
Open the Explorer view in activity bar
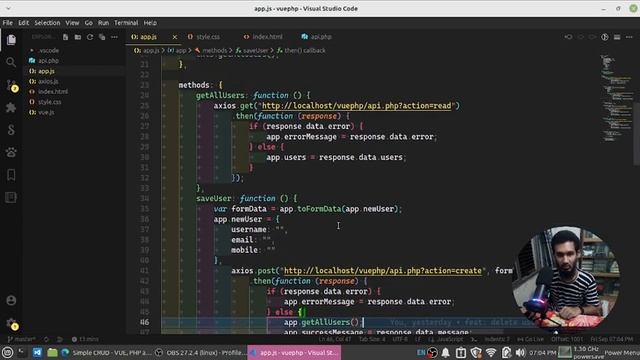(11, 40)
